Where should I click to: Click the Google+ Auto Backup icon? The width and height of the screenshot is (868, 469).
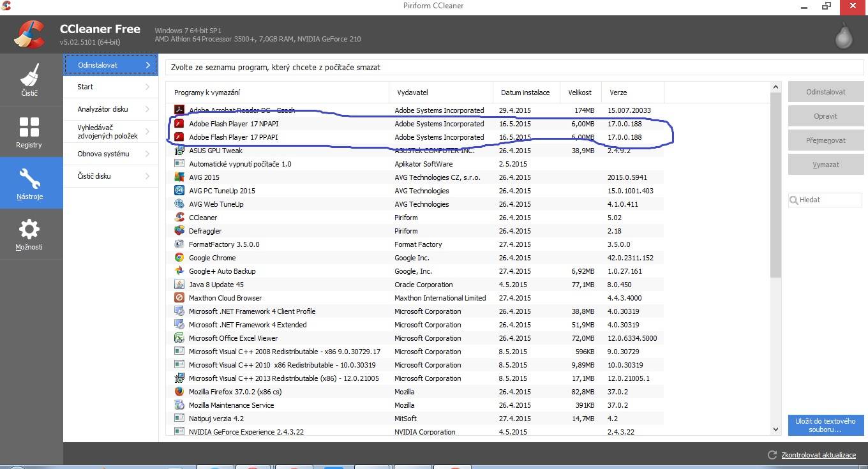179,271
